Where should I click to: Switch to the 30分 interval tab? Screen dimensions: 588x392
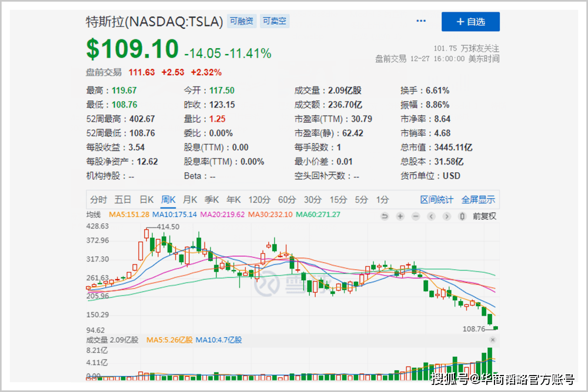(x=313, y=200)
